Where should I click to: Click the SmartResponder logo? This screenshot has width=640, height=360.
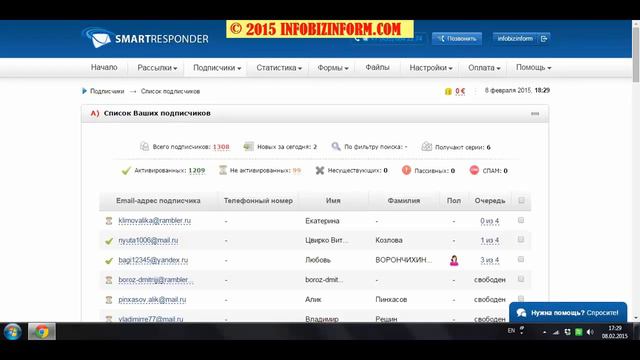(145, 38)
